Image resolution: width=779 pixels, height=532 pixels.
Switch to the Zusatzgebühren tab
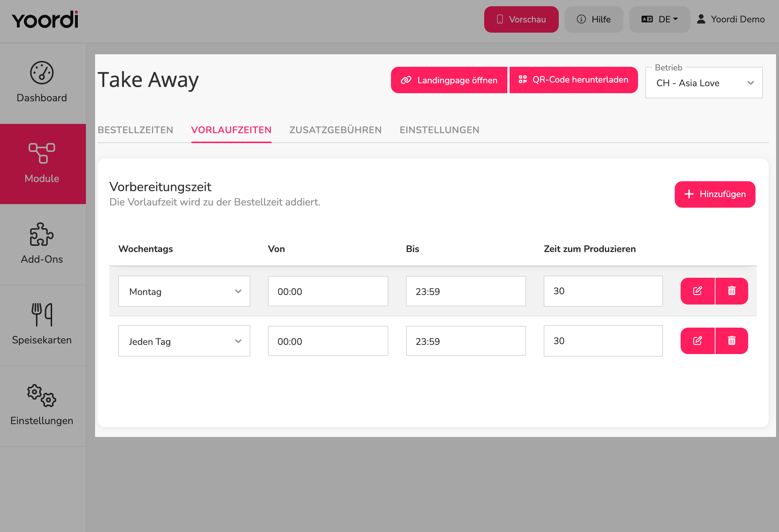(x=336, y=130)
